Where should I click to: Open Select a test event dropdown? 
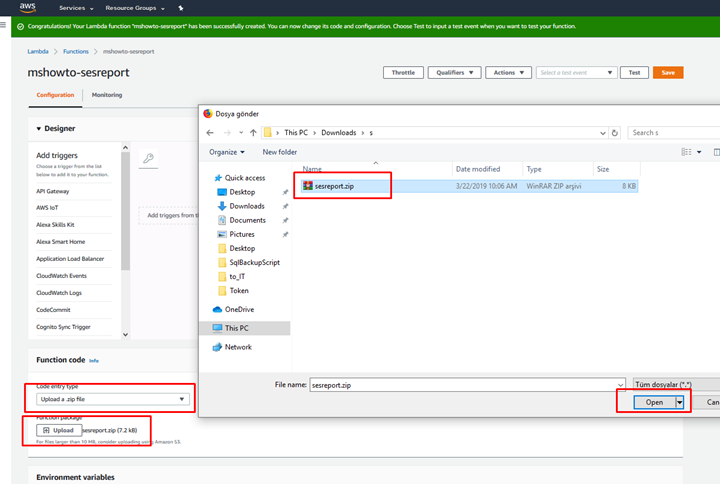click(x=576, y=73)
